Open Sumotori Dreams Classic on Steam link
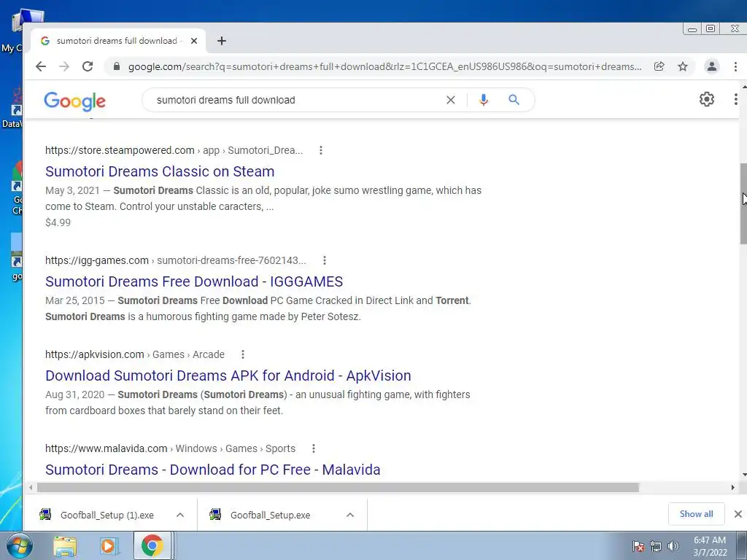747x560 pixels. pos(160,171)
